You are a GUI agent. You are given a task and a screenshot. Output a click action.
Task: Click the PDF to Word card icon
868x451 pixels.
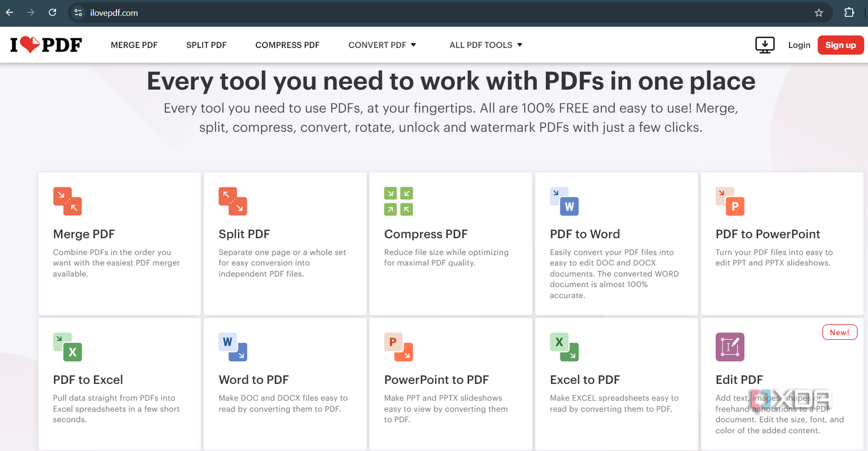tap(564, 201)
